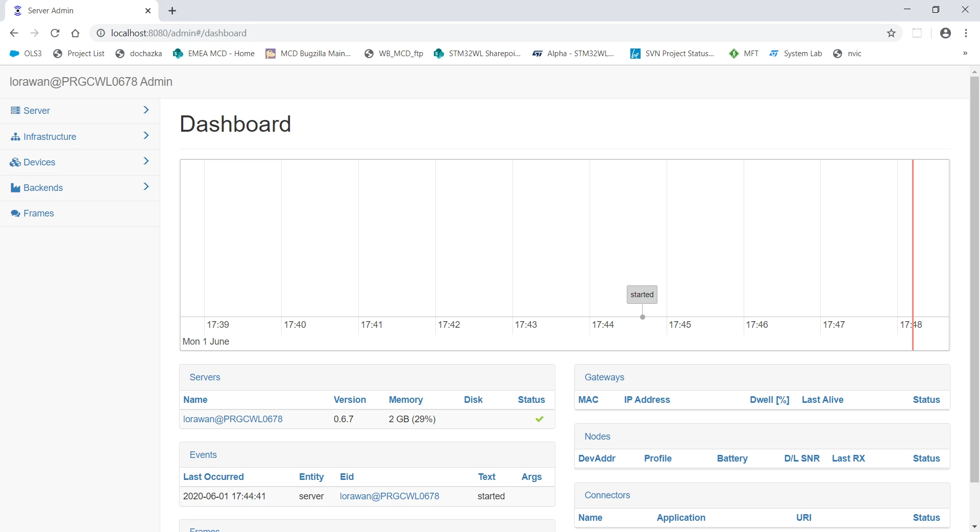This screenshot has height=532, width=980.
Task: Click the Backends chart icon
Action: [x=15, y=188]
